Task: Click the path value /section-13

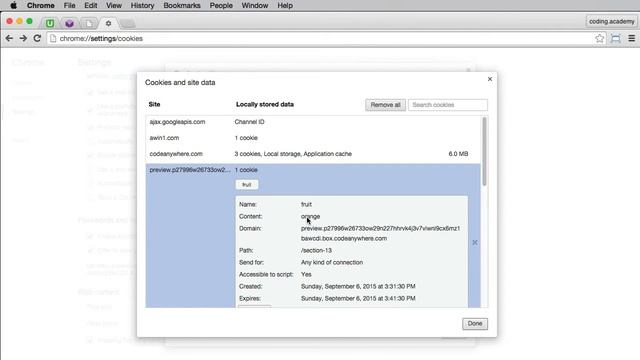Action: coord(316,251)
